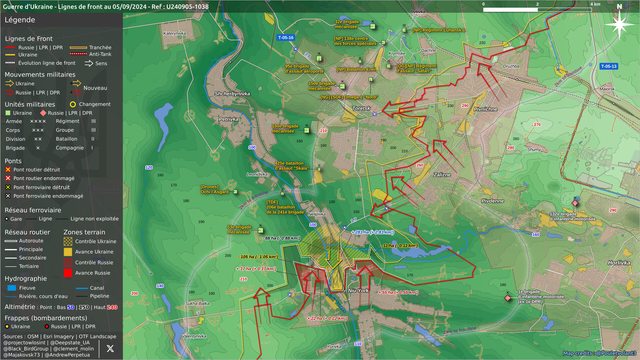Click the Légende panel title

(x=20, y=20)
